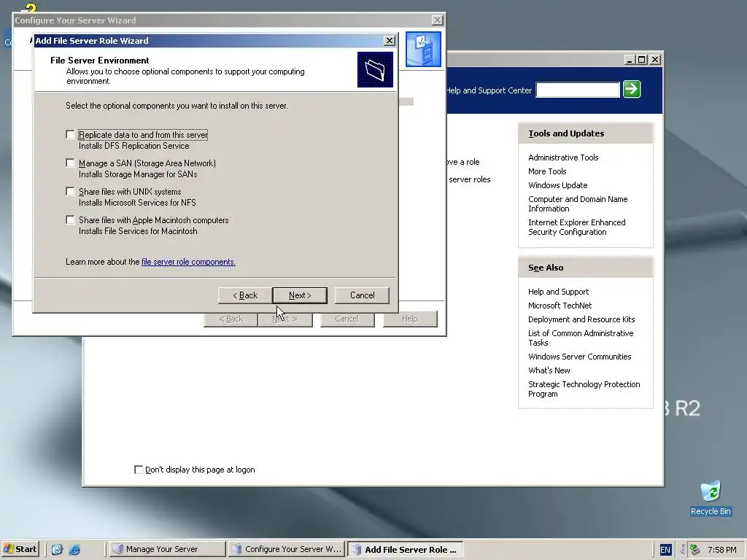Open file server role components link
The height and width of the screenshot is (560, 747).
tap(188, 262)
